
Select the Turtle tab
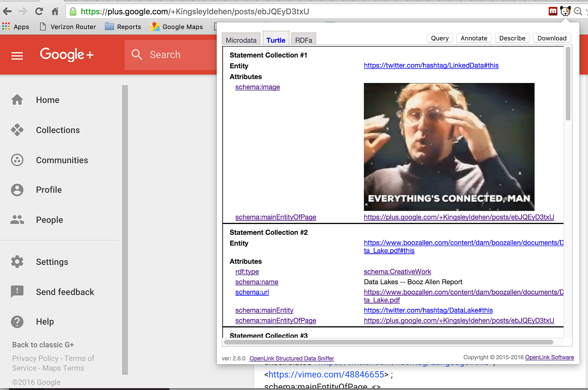[276, 40]
